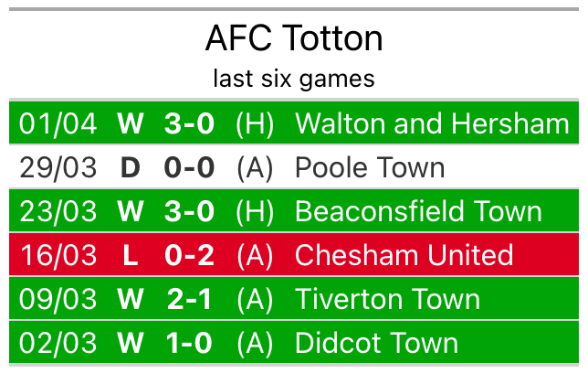Screen dimensions: 588x373
Task: Click the 2-1 score against Tiverton Town
Action: pos(189,299)
